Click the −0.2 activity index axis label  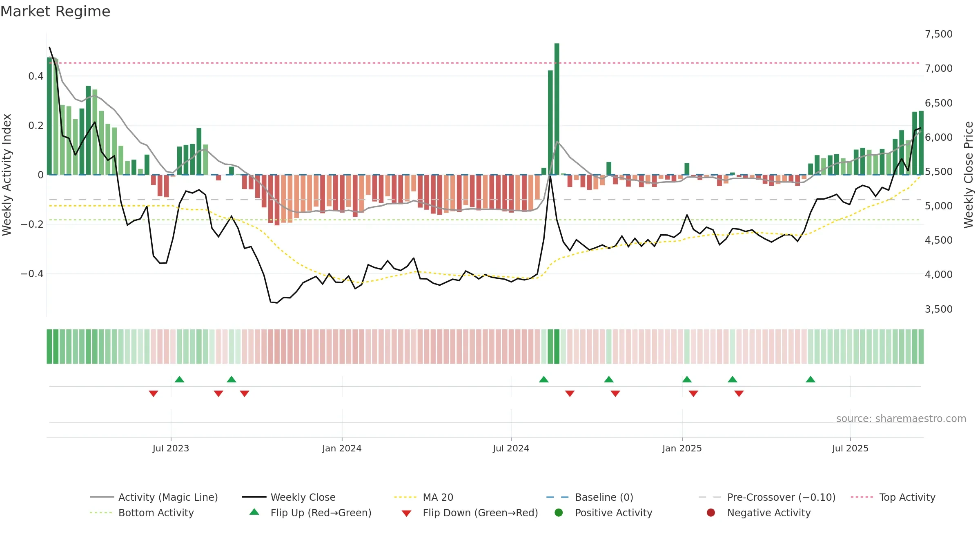pyautogui.click(x=32, y=224)
